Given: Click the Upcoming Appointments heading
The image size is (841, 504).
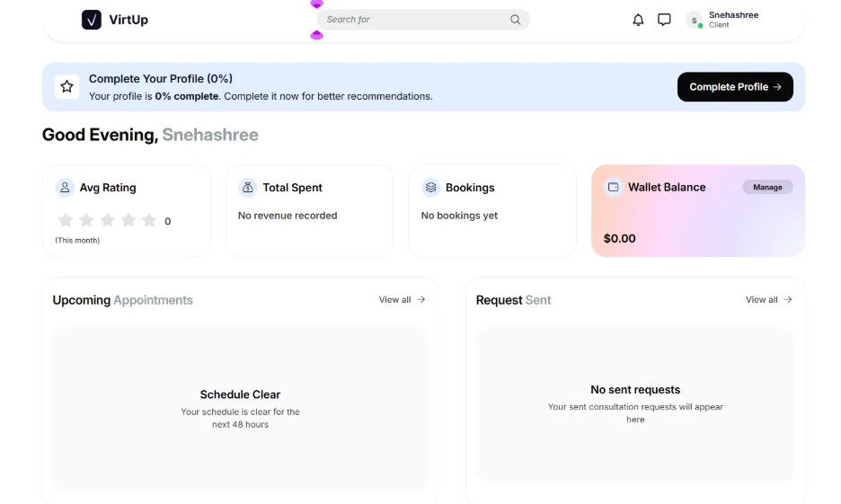Looking at the screenshot, I should pyautogui.click(x=122, y=300).
